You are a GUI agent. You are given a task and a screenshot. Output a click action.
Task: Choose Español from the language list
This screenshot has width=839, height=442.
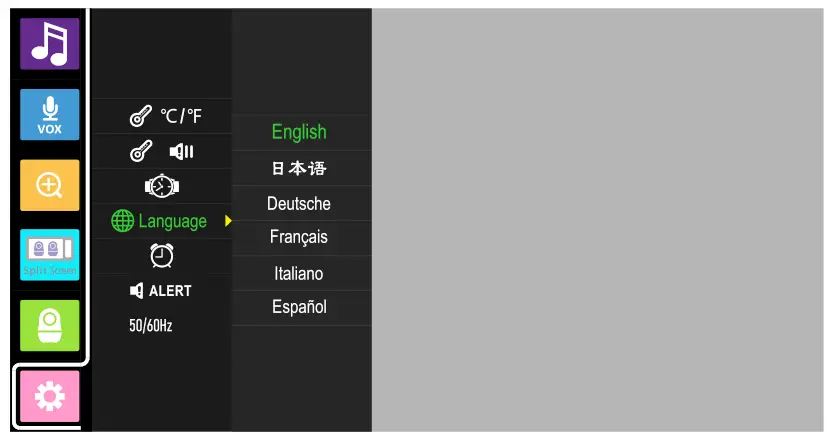pyautogui.click(x=299, y=307)
